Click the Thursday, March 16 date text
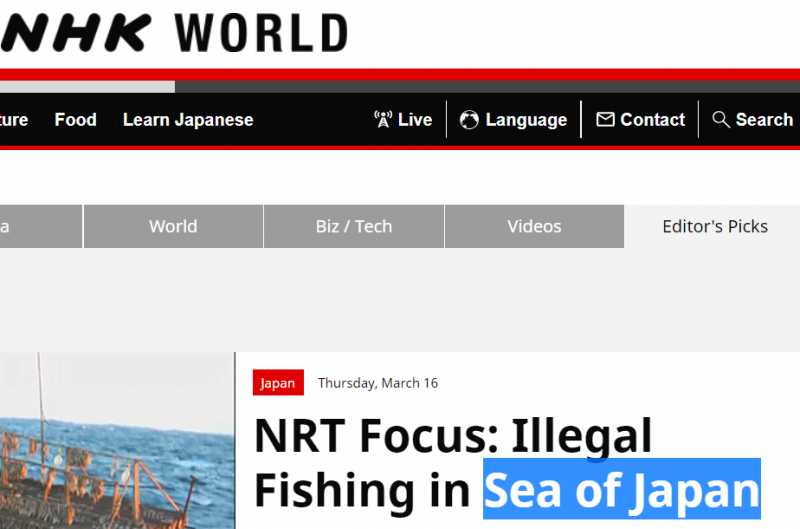800x529 pixels. 378,383
